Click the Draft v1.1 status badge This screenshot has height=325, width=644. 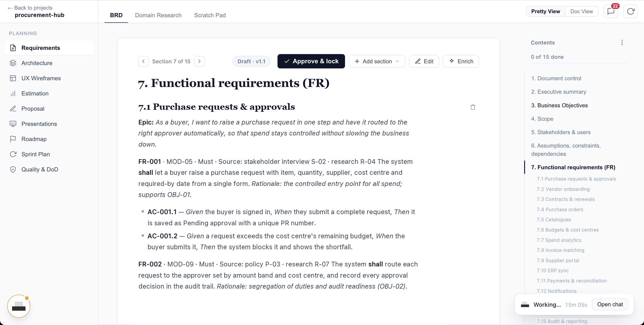pos(251,61)
